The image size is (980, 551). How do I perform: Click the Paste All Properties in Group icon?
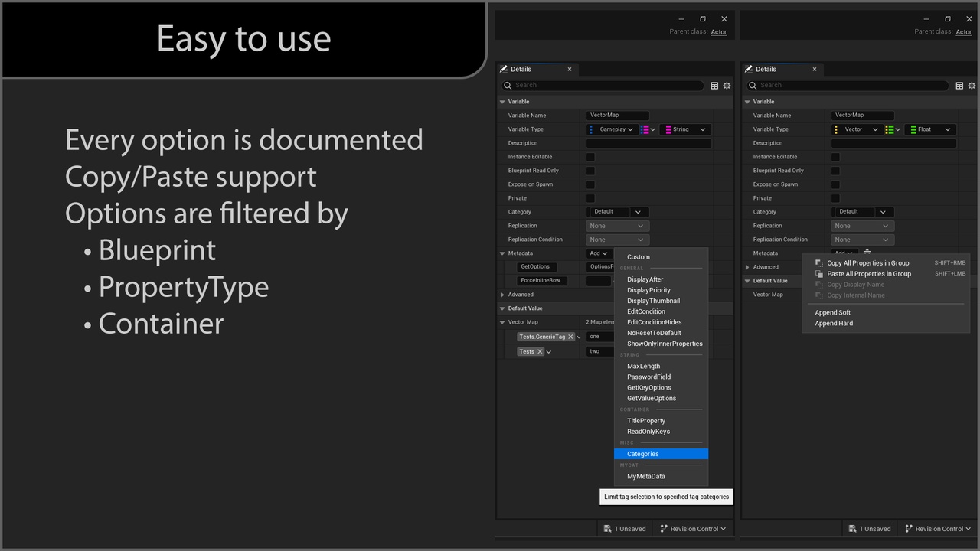[819, 273]
